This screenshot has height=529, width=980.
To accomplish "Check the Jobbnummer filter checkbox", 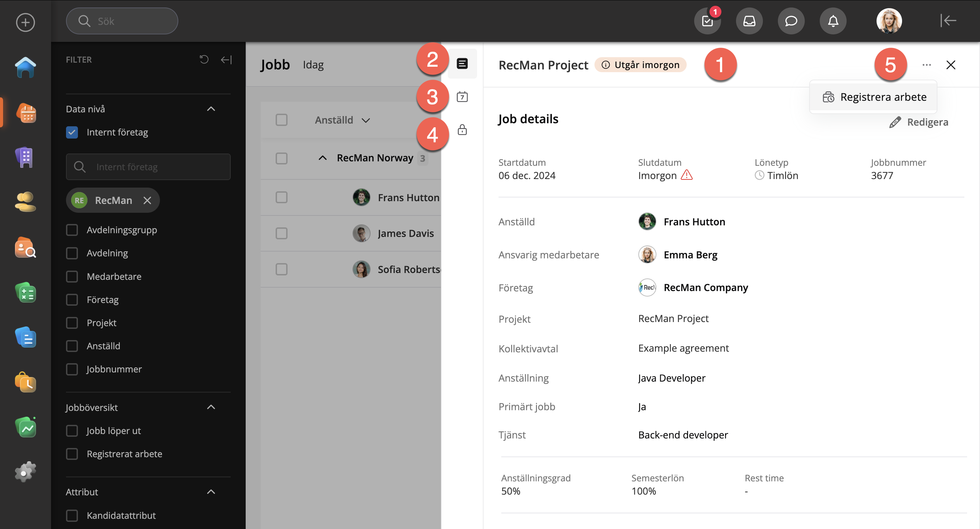I will 72,369.
